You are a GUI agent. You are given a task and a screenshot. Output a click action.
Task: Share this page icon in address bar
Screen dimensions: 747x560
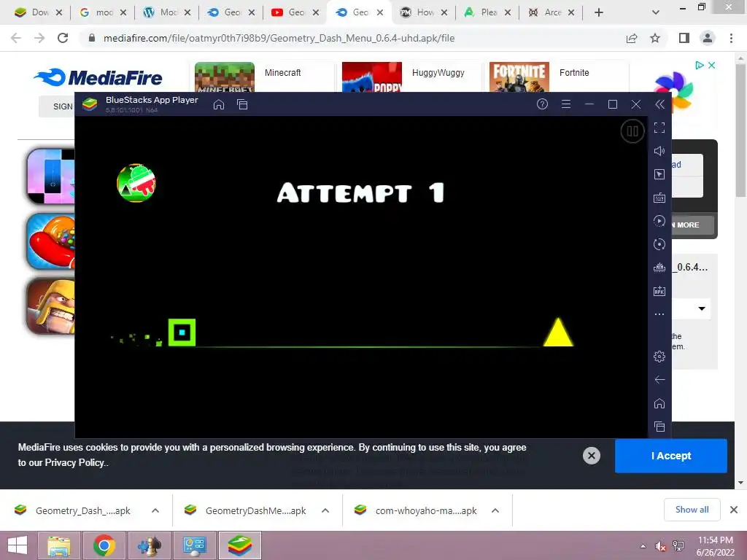[632, 38]
